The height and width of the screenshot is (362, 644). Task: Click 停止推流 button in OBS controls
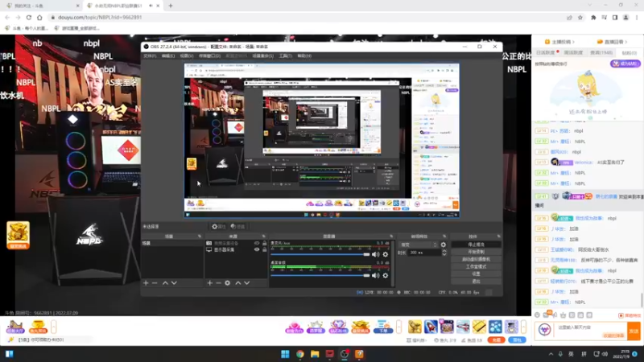coord(476,245)
